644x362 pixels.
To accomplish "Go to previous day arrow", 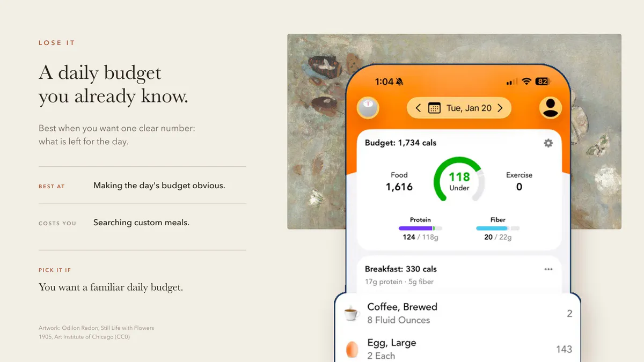I will click(419, 108).
